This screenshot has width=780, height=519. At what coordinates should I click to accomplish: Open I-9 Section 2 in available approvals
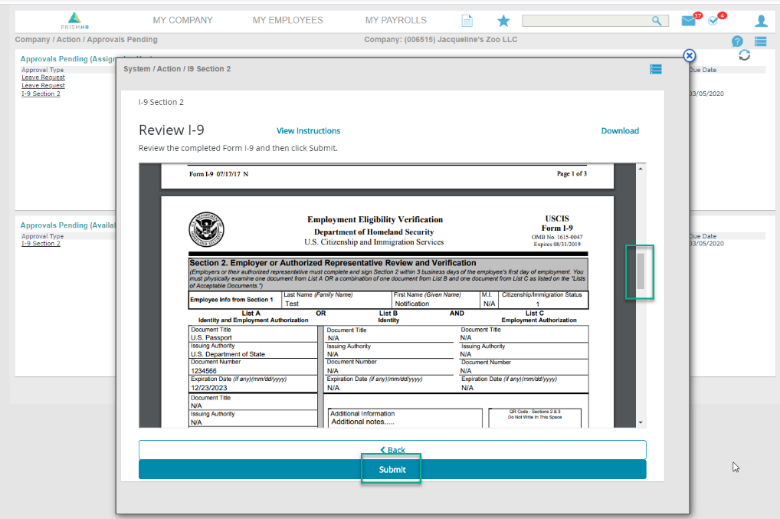pyautogui.click(x=41, y=243)
